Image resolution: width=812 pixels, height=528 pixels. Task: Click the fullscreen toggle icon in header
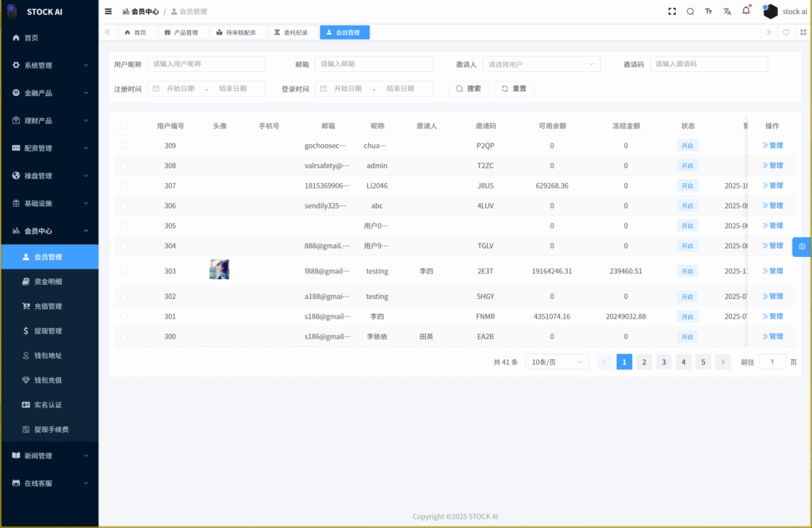672,12
